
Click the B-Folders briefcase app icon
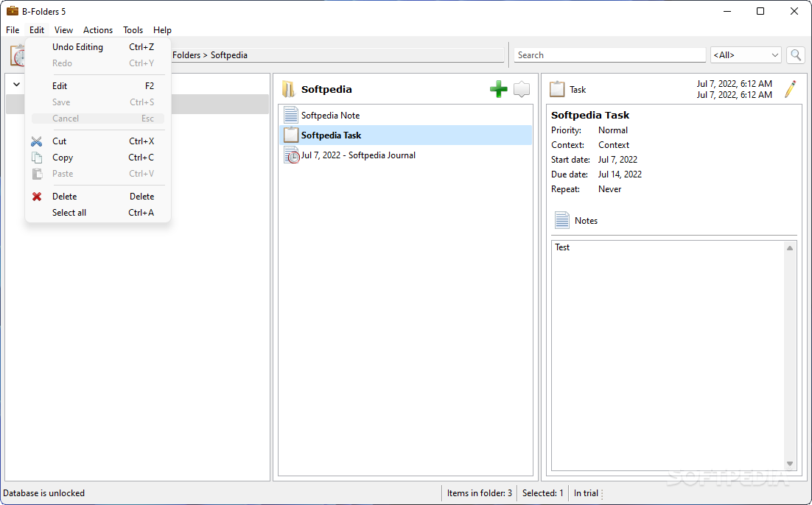coord(13,11)
